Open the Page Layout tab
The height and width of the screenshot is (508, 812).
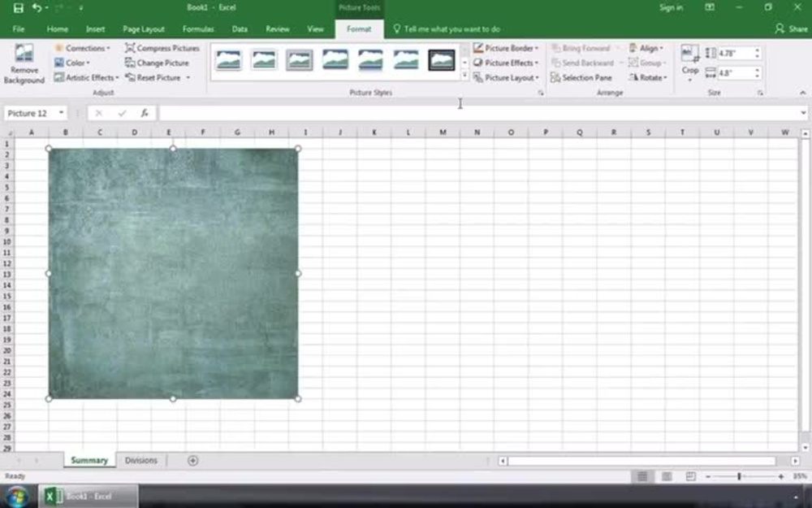point(144,29)
